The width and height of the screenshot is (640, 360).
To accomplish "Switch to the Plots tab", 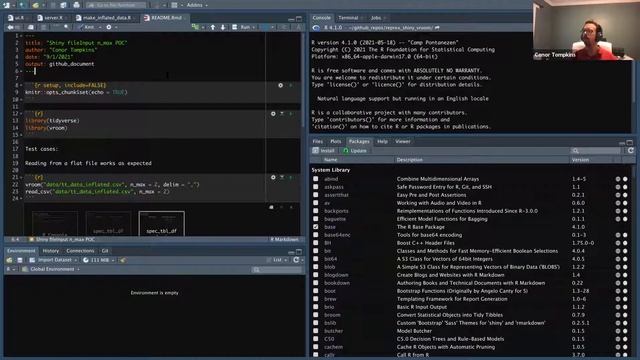I will (336, 141).
